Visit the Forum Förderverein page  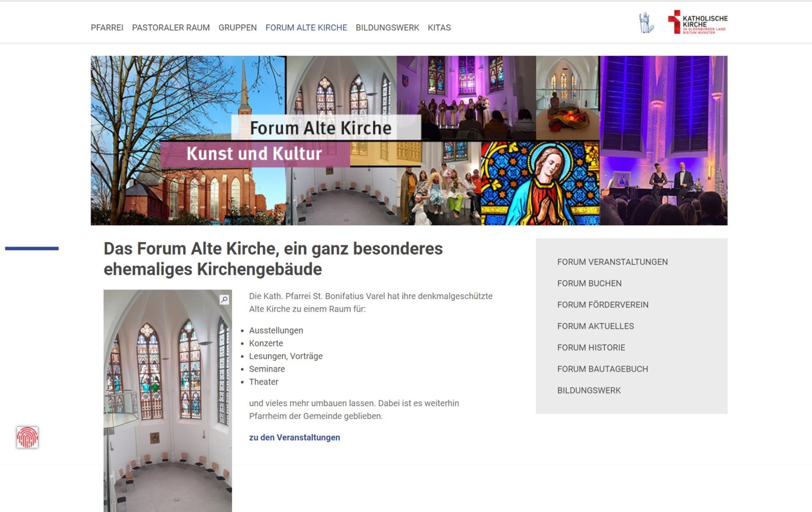tap(602, 305)
